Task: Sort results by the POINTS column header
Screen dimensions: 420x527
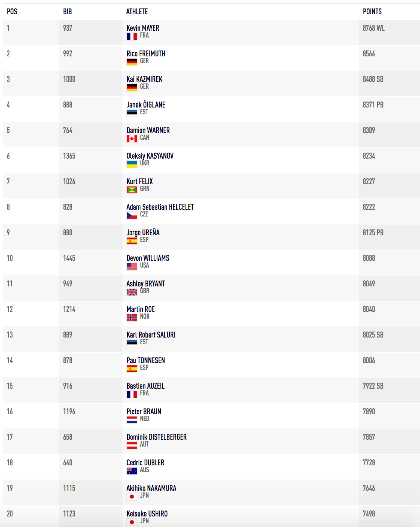Action: (372, 12)
